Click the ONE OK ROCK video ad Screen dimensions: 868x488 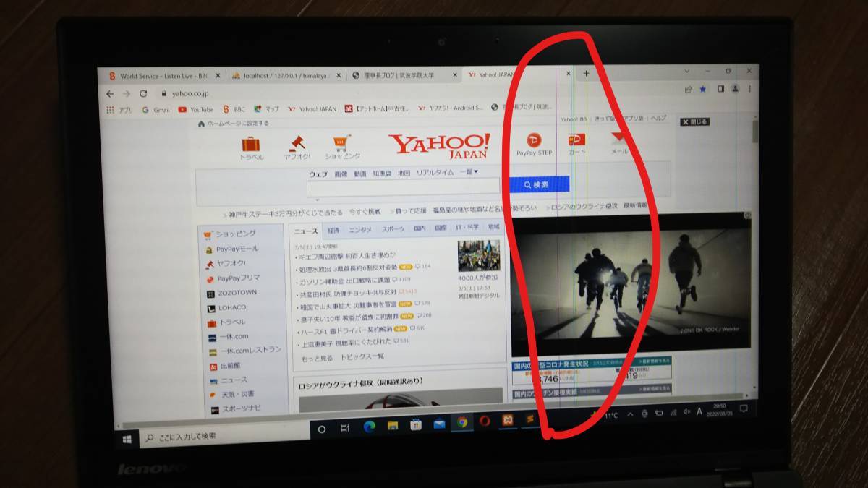pos(631,285)
